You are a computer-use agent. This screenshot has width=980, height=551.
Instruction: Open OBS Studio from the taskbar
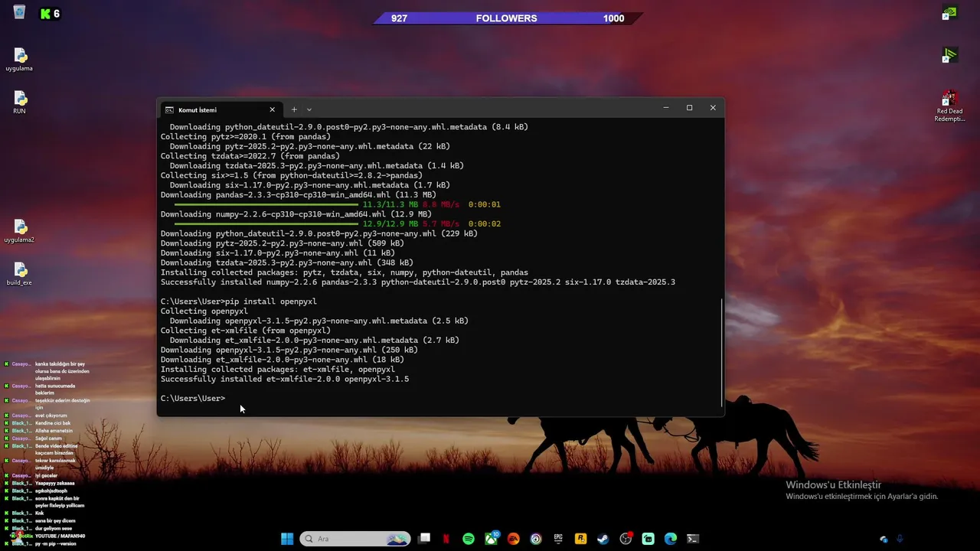[626, 539]
